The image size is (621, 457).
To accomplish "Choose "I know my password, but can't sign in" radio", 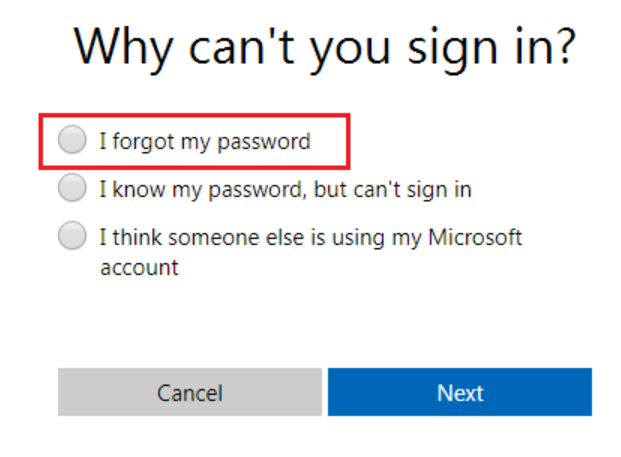I will pyautogui.click(x=73, y=189).
